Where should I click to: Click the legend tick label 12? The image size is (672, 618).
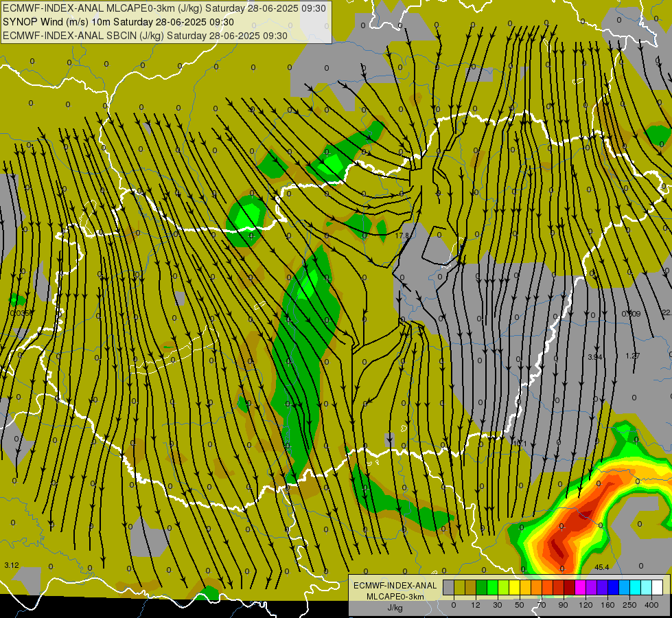click(x=476, y=605)
